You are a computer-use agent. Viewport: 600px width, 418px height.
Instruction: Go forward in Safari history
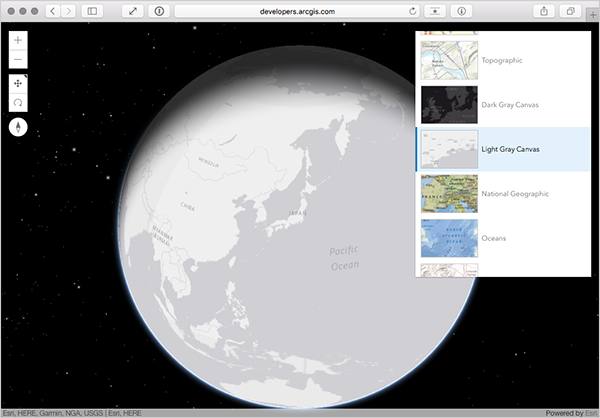coord(68,11)
